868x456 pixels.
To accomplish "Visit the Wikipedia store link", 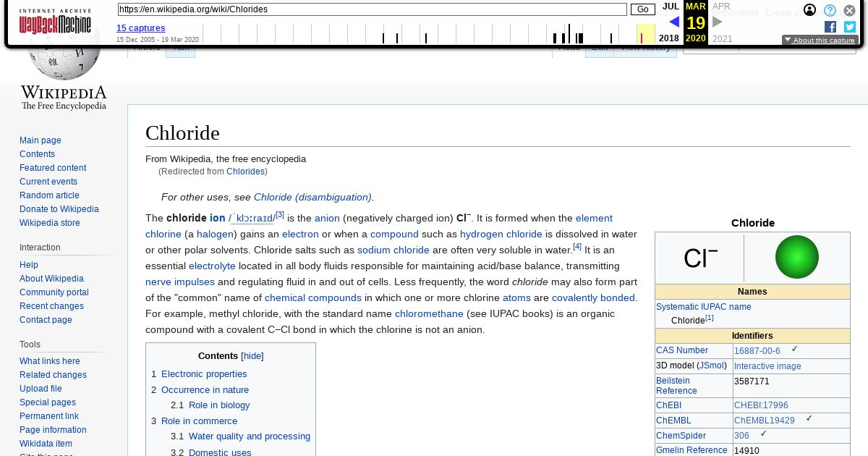I will pos(50,223).
